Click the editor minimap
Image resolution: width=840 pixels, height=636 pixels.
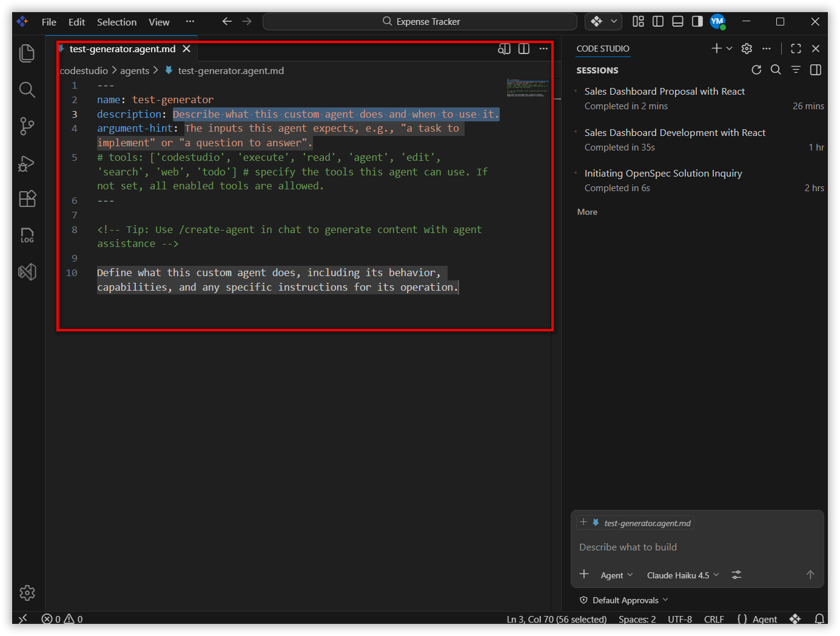527,87
